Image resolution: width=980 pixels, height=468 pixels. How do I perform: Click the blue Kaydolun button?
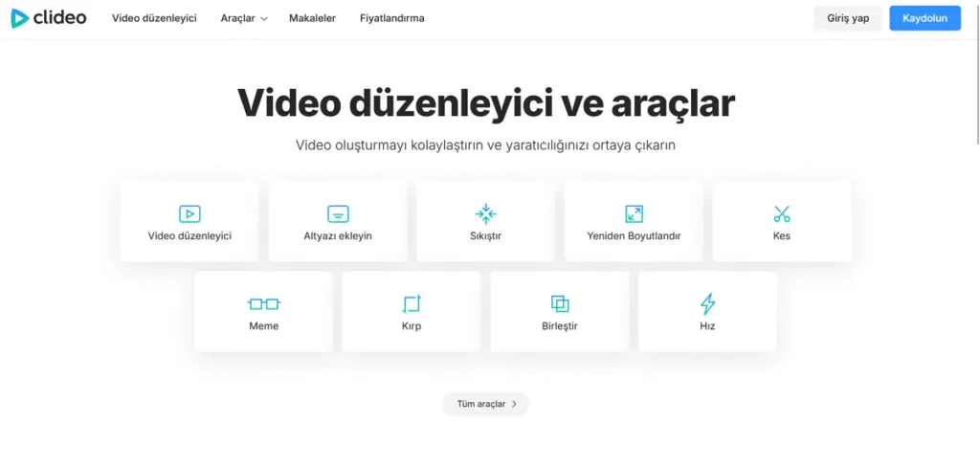point(925,18)
